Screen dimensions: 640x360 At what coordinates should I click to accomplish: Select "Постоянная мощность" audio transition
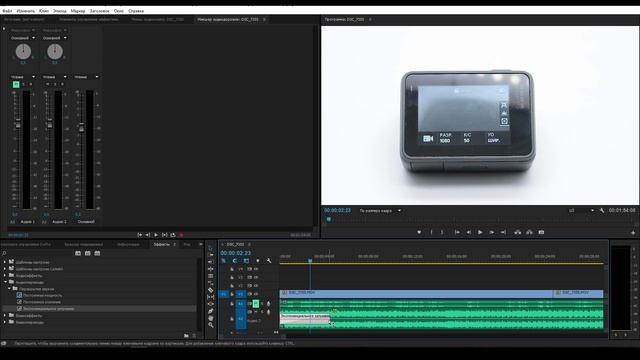tap(42, 295)
